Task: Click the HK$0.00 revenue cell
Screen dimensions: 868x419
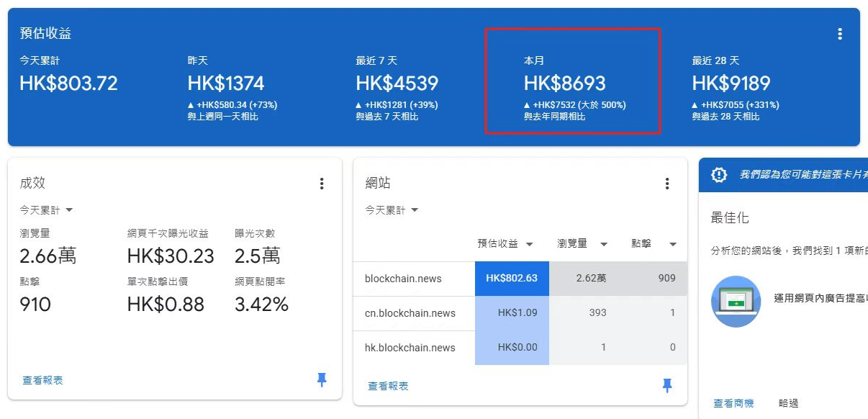Action: (512, 348)
